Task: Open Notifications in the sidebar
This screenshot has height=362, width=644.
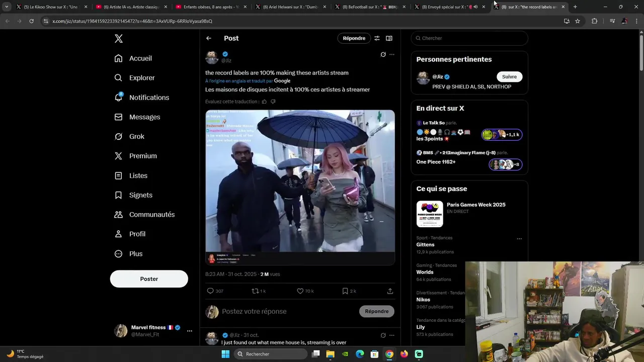Action: click(141, 98)
